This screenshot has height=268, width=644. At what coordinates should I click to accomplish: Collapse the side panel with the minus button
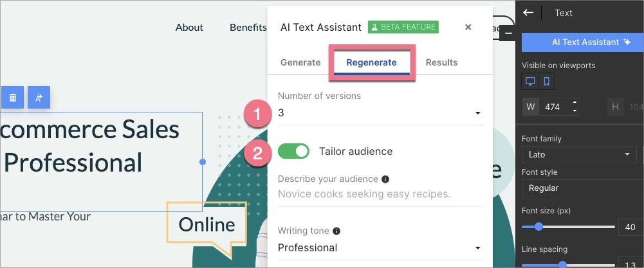tap(508, 33)
